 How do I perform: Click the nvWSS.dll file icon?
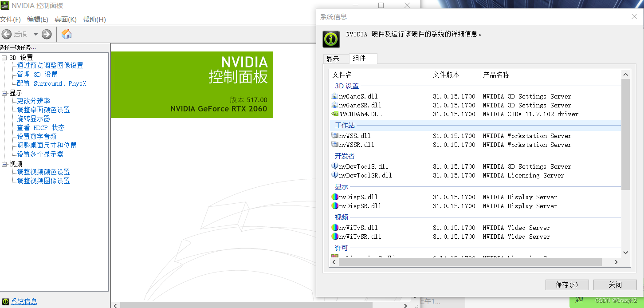pyautogui.click(x=335, y=136)
